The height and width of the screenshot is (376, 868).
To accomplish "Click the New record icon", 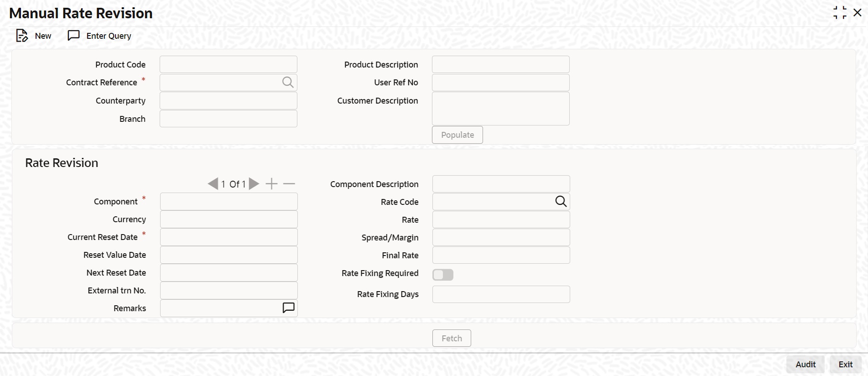I will 22,36.
